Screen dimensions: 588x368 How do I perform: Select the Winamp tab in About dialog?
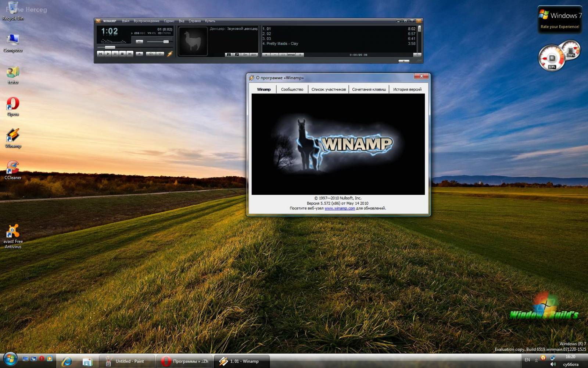tap(264, 89)
